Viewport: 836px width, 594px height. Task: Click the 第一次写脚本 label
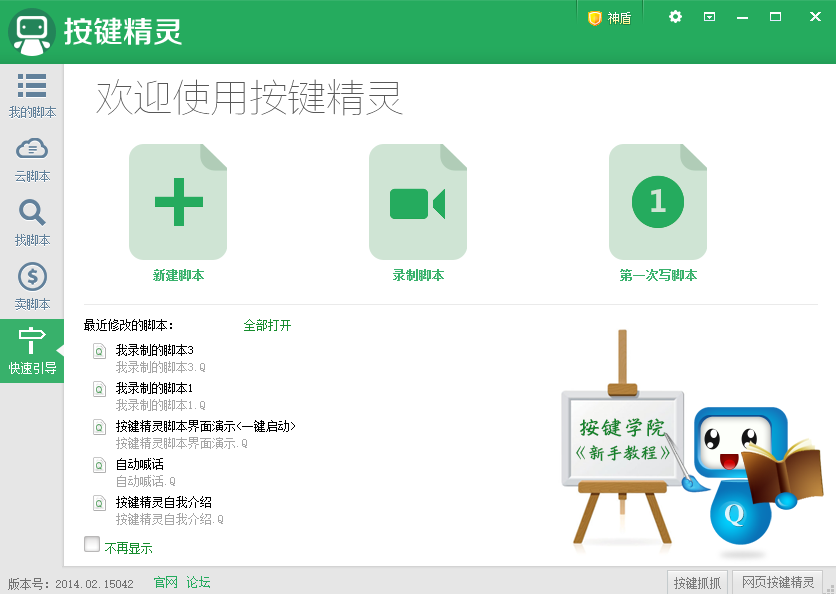pyautogui.click(x=658, y=275)
